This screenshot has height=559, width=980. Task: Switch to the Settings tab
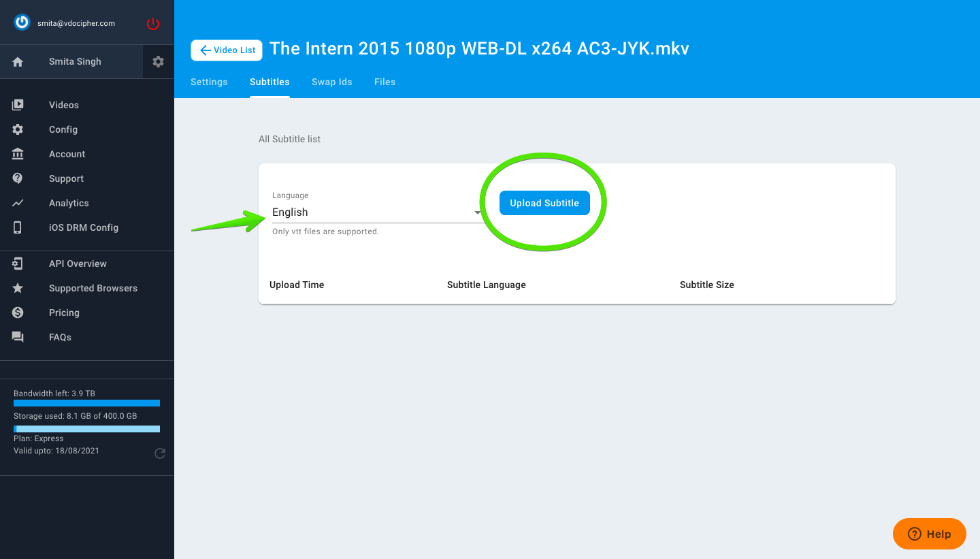pos(209,82)
